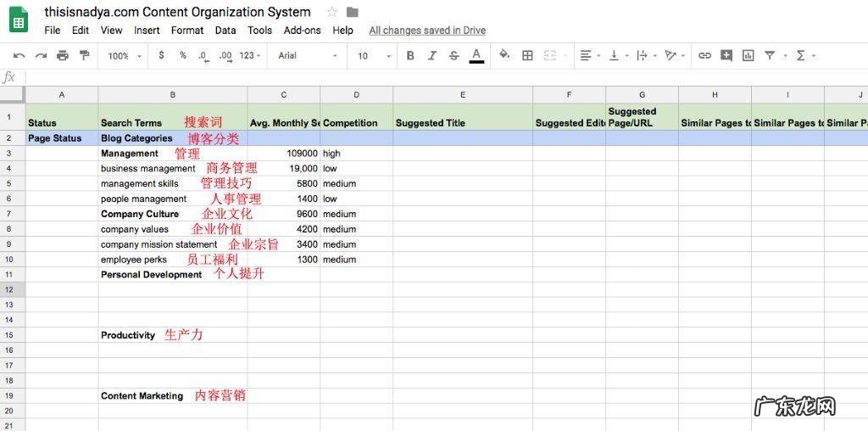Open the Insert menu
The width and height of the screenshot is (868, 431).
(147, 31)
